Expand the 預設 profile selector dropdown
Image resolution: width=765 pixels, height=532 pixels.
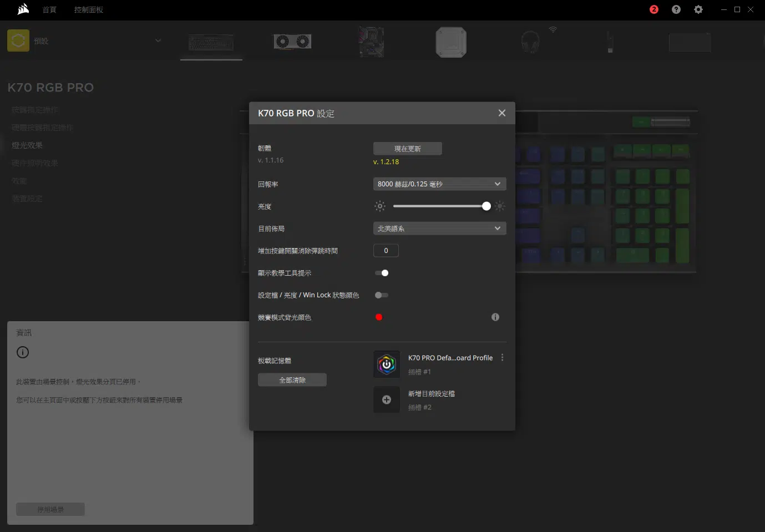[x=158, y=40]
